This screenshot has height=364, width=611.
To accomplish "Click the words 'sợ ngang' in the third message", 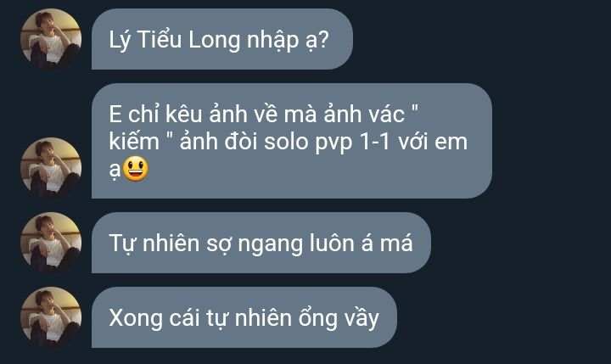I will coord(255,244).
